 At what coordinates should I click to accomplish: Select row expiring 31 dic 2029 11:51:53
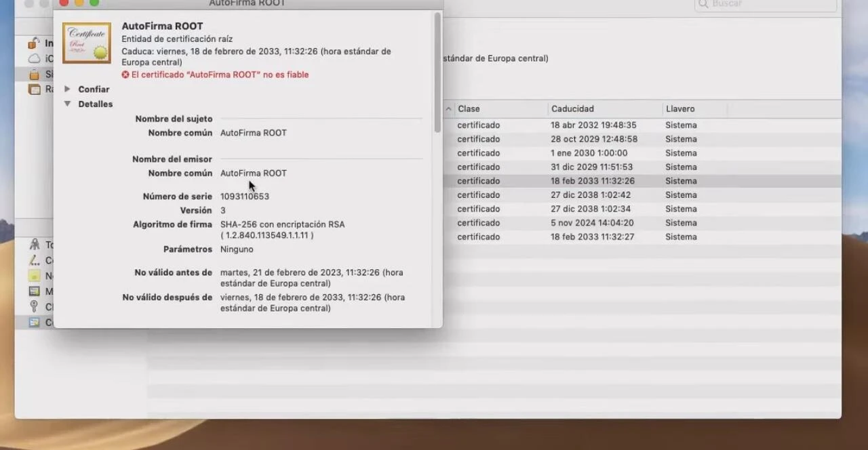tap(642, 167)
